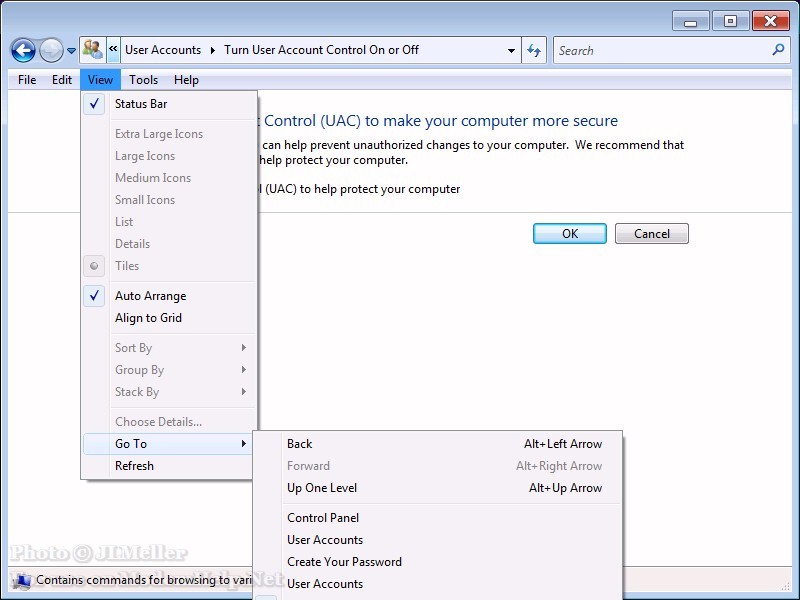This screenshot has height=600, width=800.
Task: Go to Create Your Password
Action: pyautogui.click(x=438, y=562)
